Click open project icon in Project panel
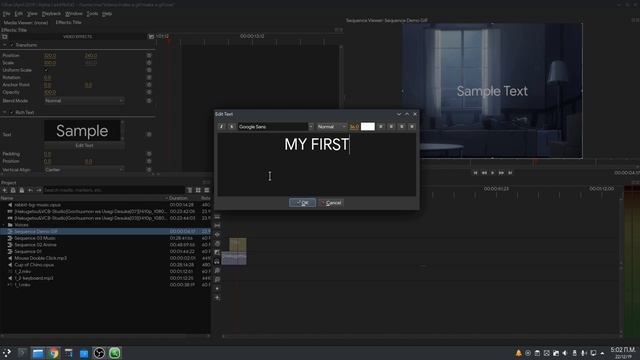640x360 pixels. pyautogui.click(x=13, y=190)
